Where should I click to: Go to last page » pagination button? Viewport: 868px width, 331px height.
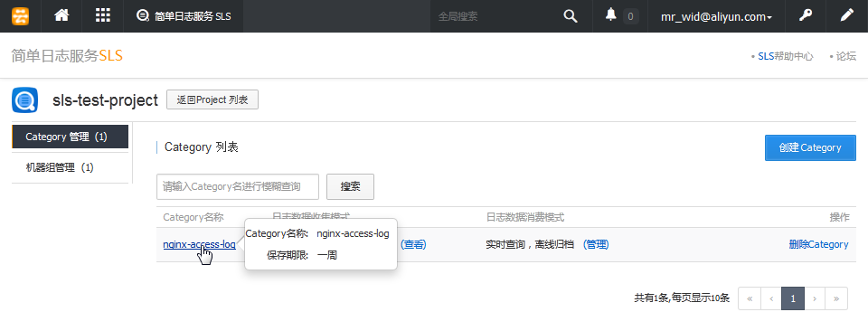[836, 298]
